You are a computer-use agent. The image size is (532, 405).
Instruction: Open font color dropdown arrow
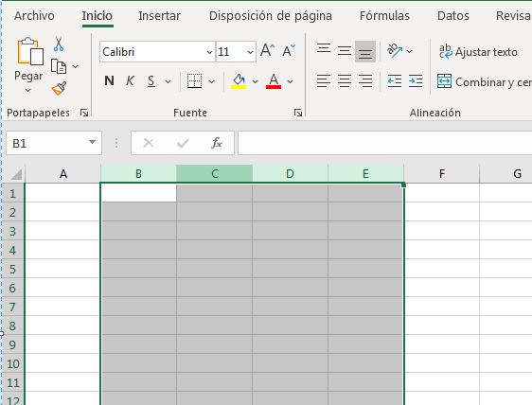(x=290, y=81)
